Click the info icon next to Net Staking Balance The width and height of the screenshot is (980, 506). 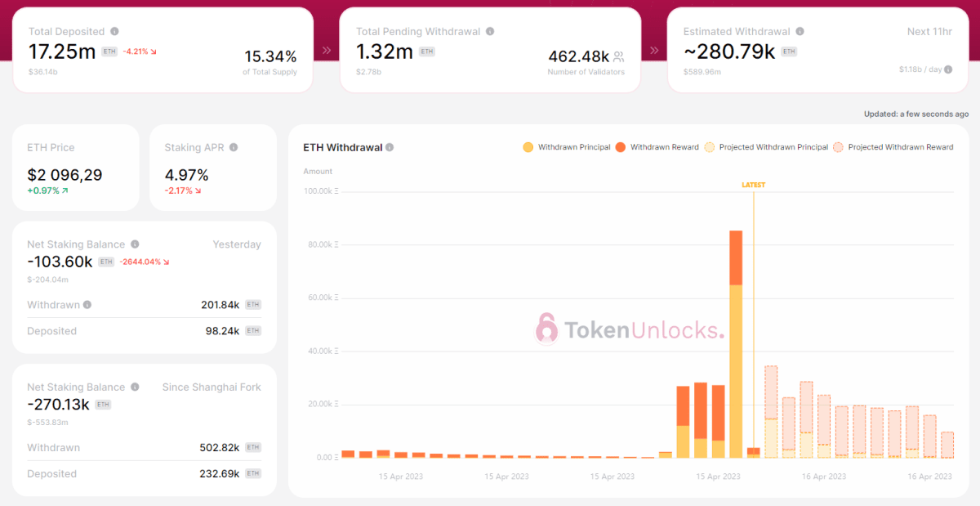click(136, 244)
